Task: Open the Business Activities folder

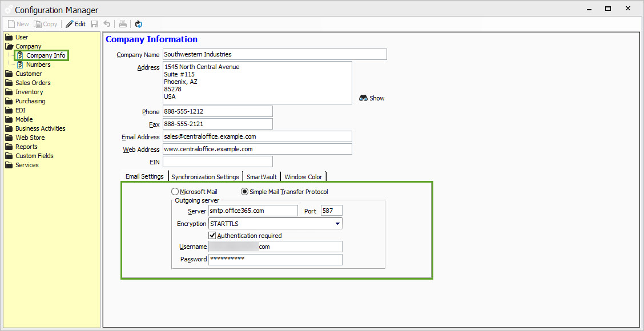Action: pyautogui.click(x=35, y=128)
